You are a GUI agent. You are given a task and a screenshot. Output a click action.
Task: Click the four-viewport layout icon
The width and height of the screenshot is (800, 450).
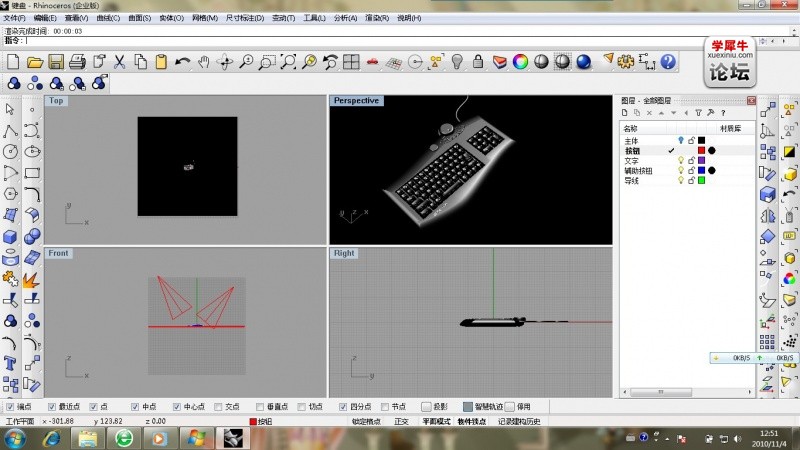[x=351, y=62]
